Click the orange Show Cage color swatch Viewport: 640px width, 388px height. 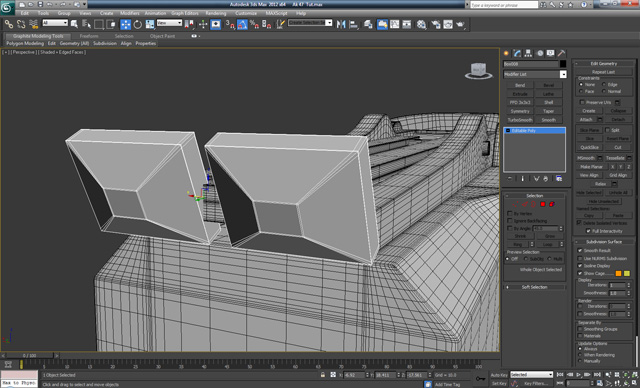coord(618,273)
